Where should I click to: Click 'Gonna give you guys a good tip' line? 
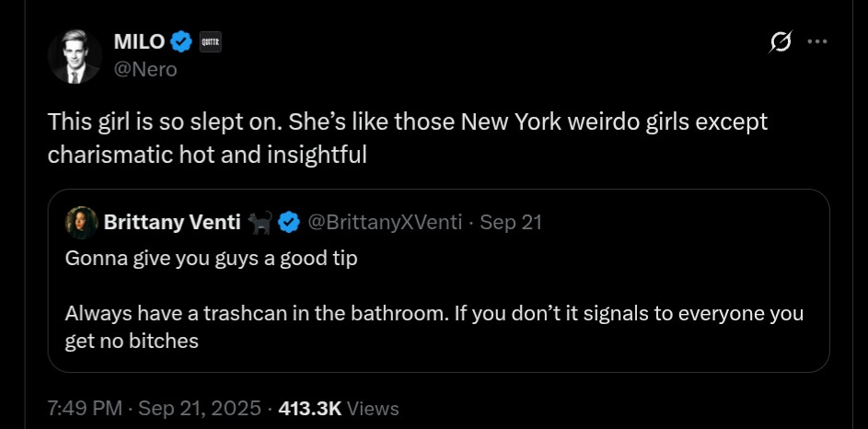click(211, 258)
